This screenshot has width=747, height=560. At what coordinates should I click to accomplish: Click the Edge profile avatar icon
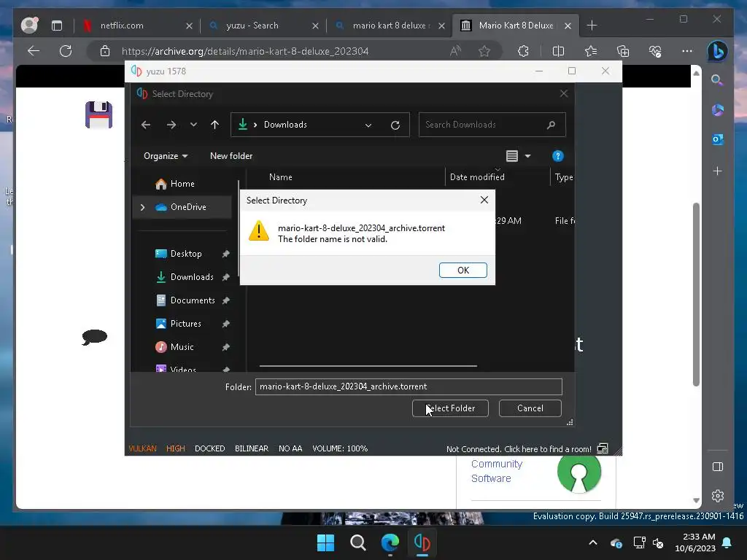[x=29, y=26]
